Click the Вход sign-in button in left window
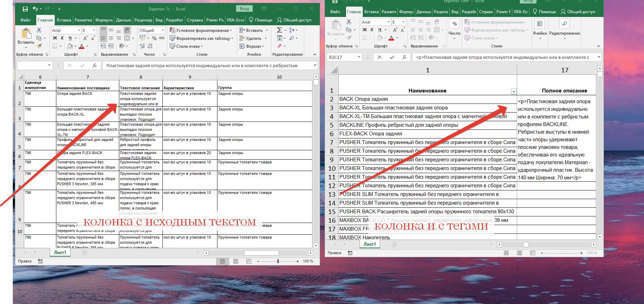 coord(244,9)
